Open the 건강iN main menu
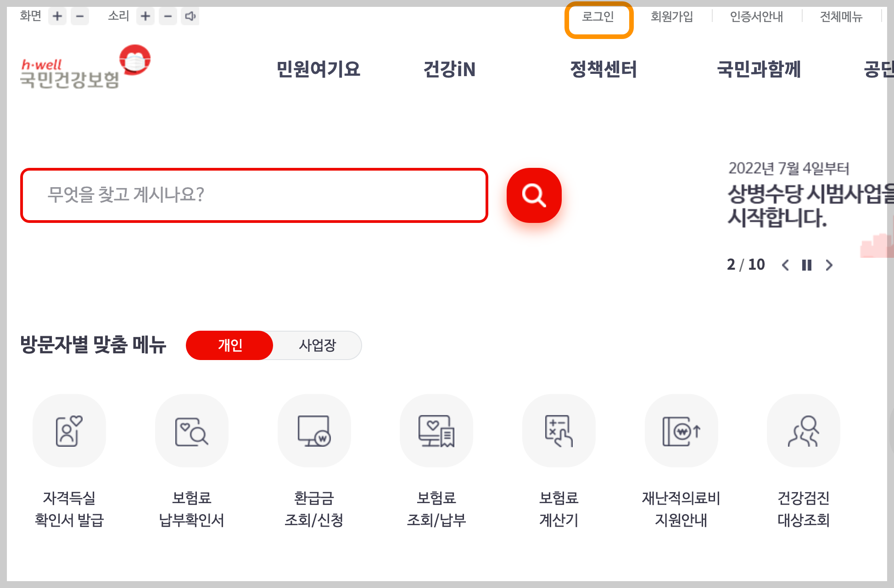Viewport: 894px width, 588px height. pos(449,69)
